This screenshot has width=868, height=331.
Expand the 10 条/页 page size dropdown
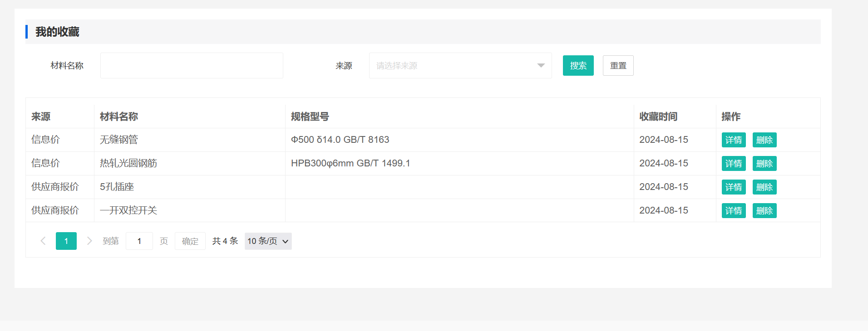[x=268, y=241]
